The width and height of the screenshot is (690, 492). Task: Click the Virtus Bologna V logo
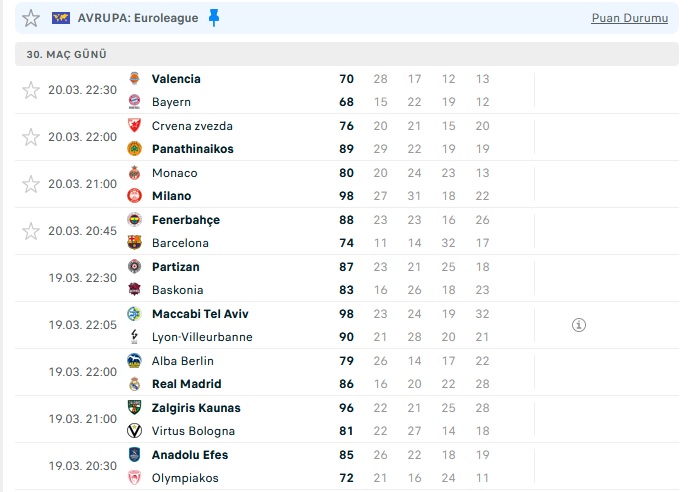134,431
